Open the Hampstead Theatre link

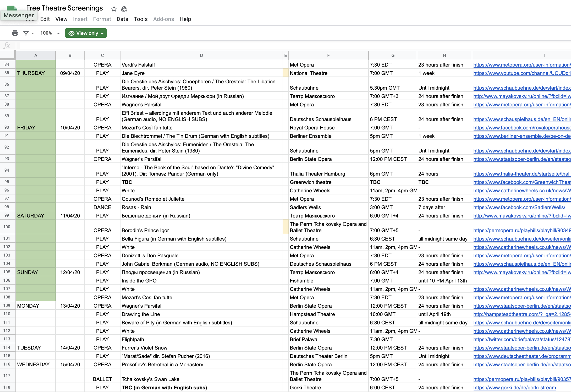(522, 314)
